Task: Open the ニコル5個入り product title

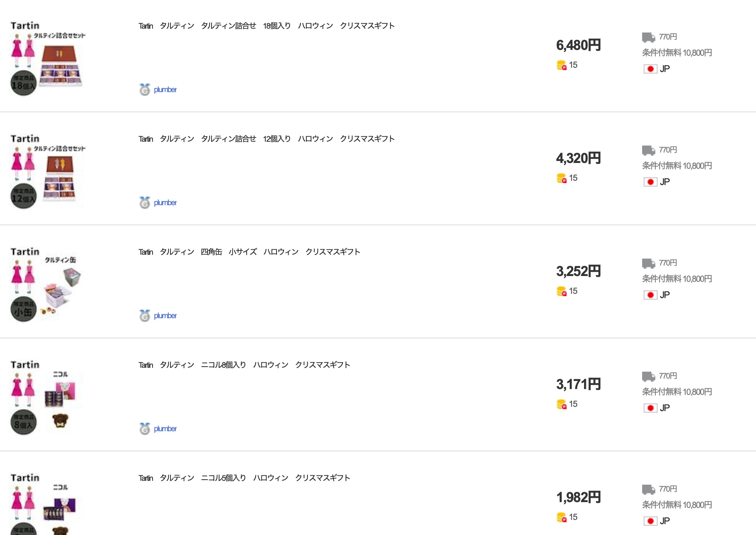Action: pos(244,478)
